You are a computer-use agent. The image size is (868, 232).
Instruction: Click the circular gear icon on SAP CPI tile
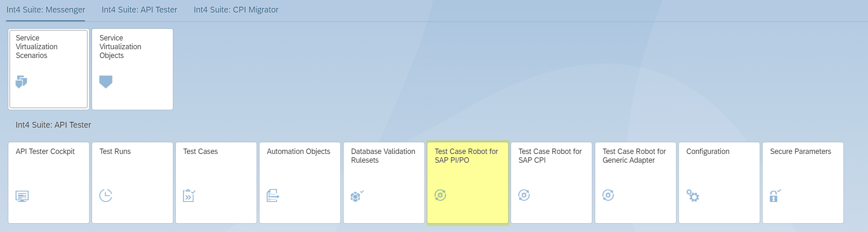tap(524, 195)
